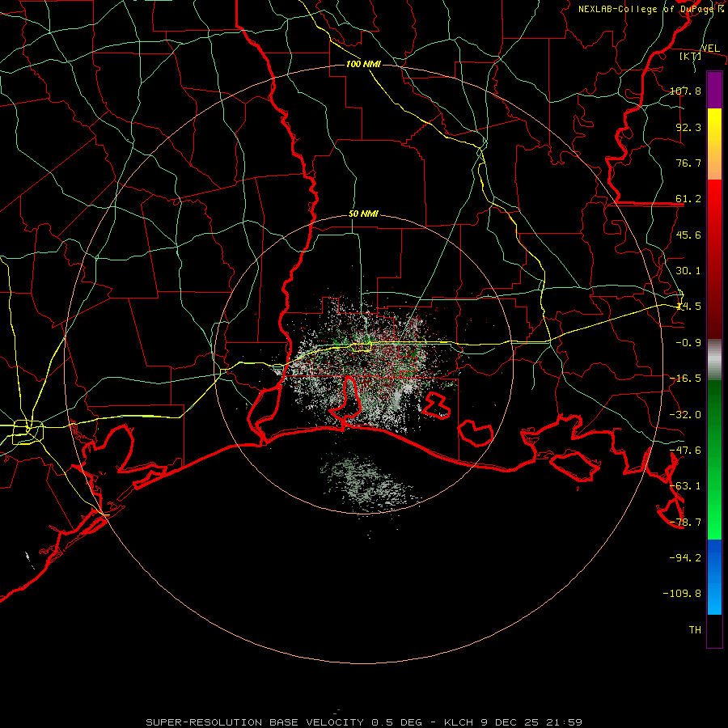Image resolution: width=728 pixels, height=728 pixels.
Task: Click the 61.2 scale value
Action: 688,199
